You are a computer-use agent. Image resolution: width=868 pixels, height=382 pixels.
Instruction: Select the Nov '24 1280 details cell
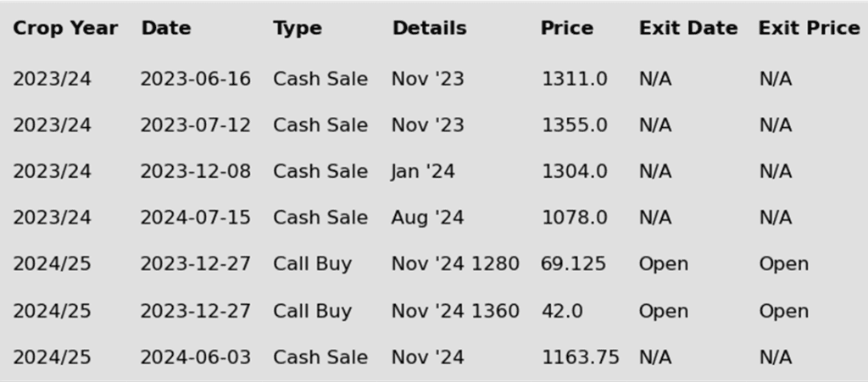point(455,263)
